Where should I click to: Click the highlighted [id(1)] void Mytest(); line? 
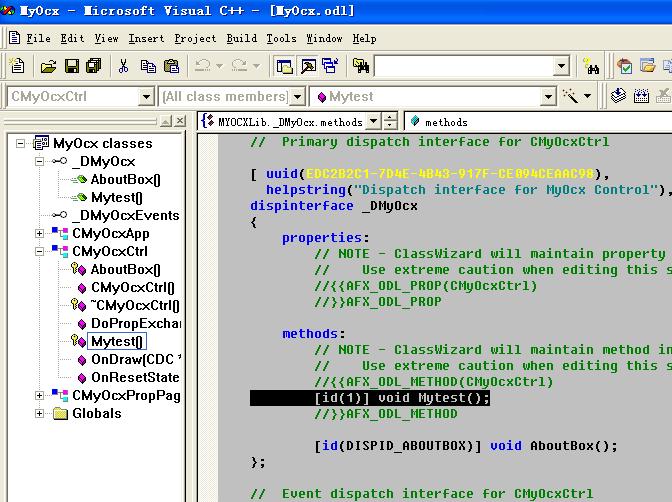(x=369, y=398)
